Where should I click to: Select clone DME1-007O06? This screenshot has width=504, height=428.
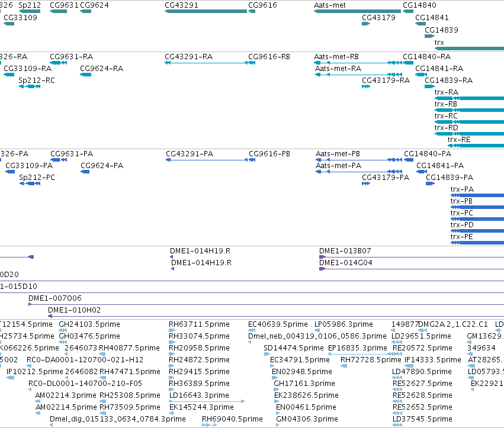tap(55, 298)
